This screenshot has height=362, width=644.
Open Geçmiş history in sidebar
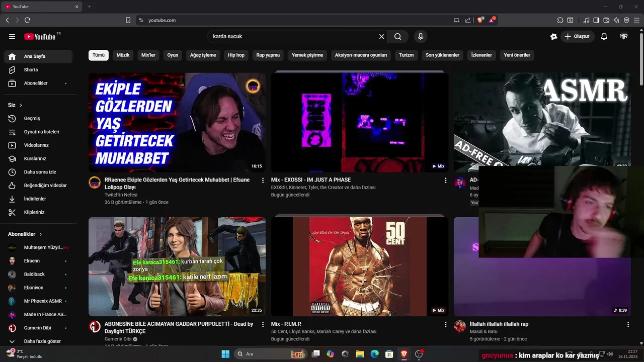coord(38,118)
